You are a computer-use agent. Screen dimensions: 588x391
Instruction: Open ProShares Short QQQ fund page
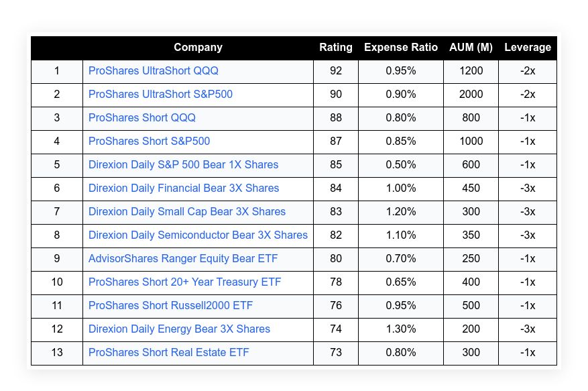(x=142, y=118)
